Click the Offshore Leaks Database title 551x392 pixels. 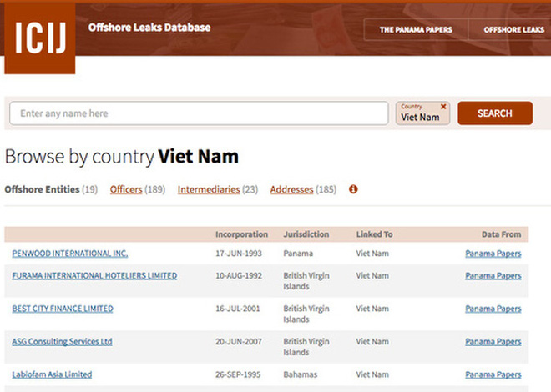[x=149, y=28]
